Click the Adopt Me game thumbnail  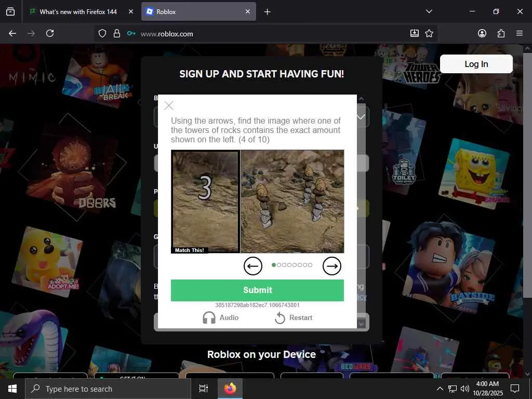click(47, 261)
